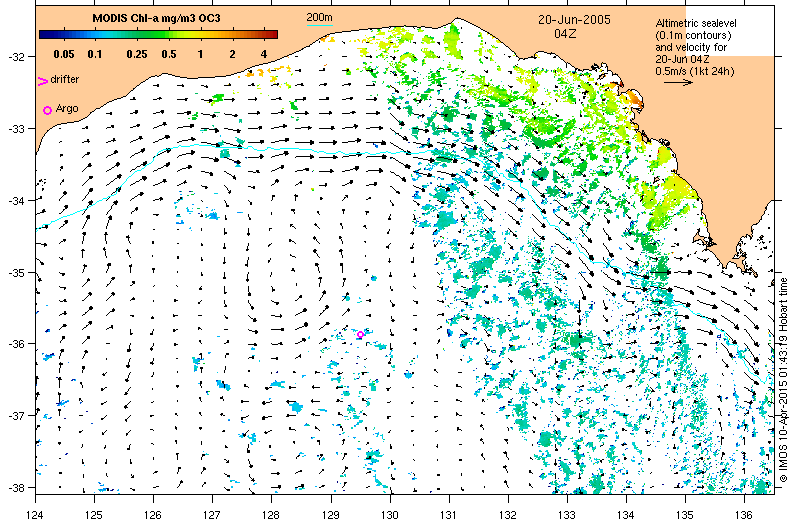Click the 'Argo' legend label
The width and height of the screenshot is (800, 520).
pos(67,108)
